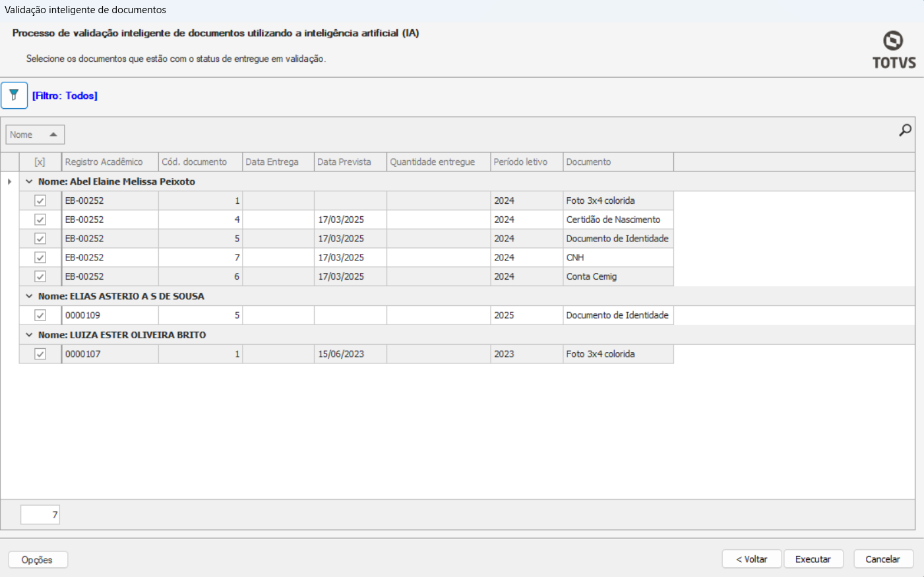Image resolution: width=924 pixels, height=577 pixels.
Task: Click the TOTVS logo
Action: click(894, 50)
